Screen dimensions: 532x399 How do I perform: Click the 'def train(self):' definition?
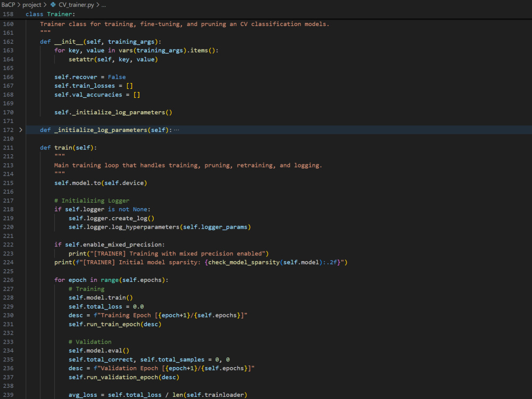pyautogui.click(x=69, y=147)
